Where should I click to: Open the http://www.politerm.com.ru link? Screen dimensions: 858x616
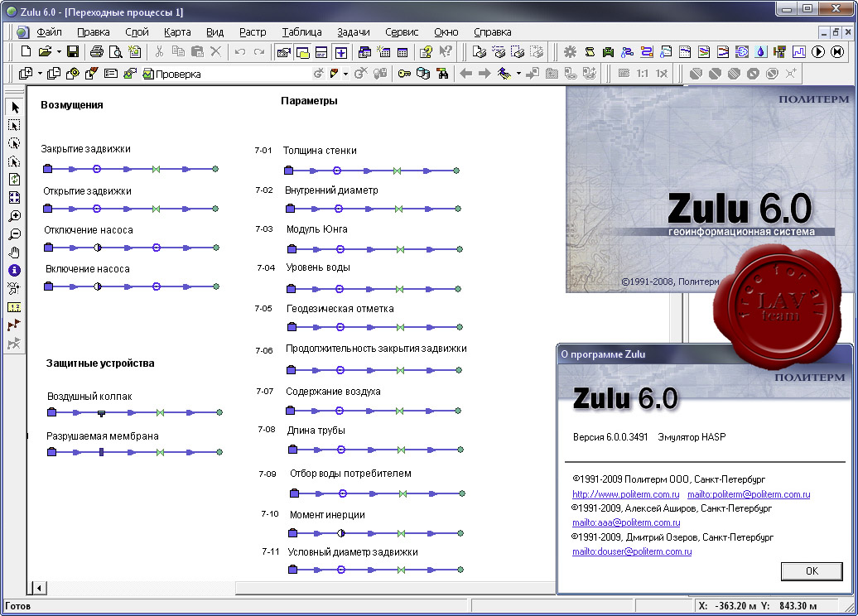pyautogui.click(x=625, y=494)
